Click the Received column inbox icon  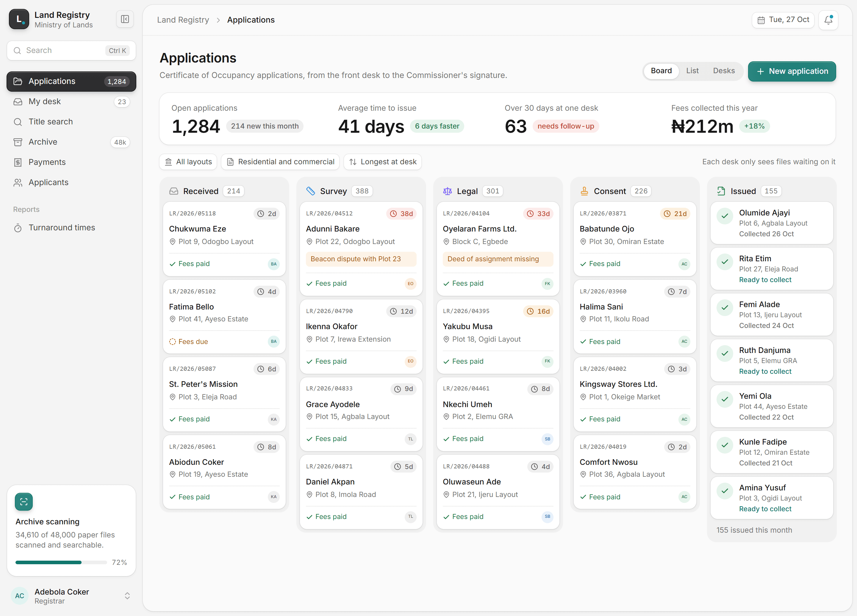[x=174, y=191]
